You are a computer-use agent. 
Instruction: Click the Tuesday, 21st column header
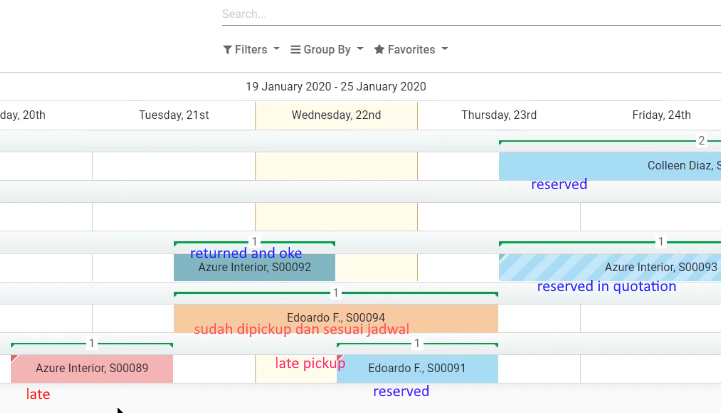174,115
